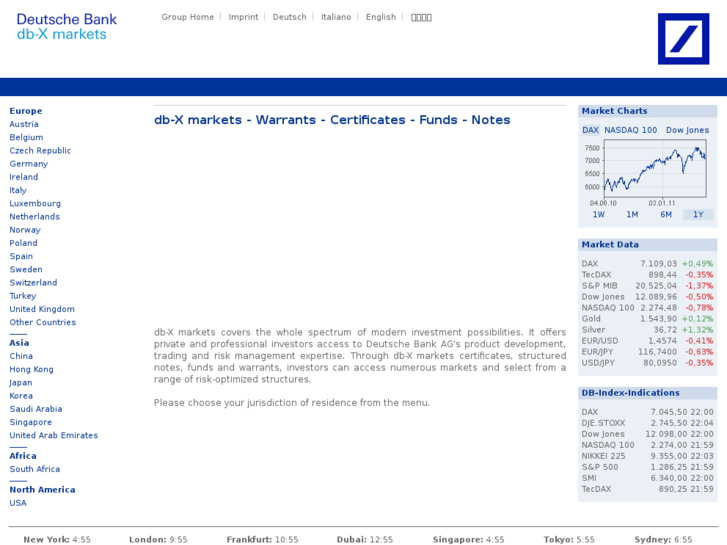Choose Singapore in the Asia list

point(31,423)
